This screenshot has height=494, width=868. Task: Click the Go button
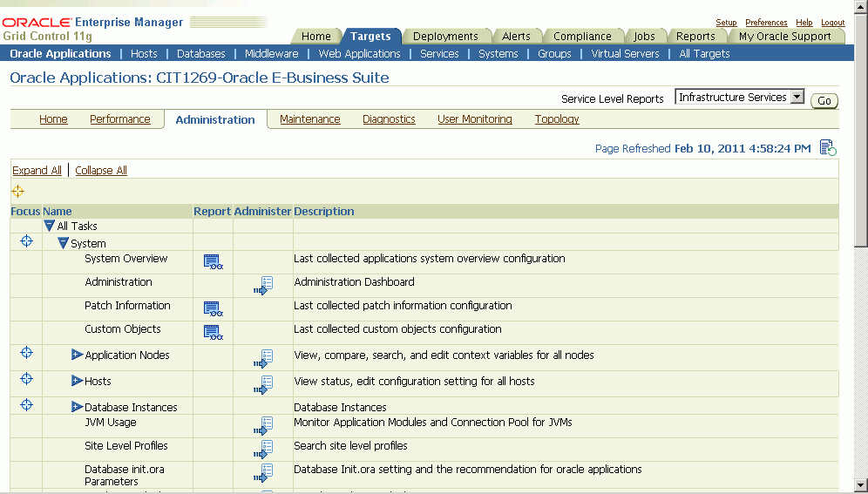click(x=824, y=101)
